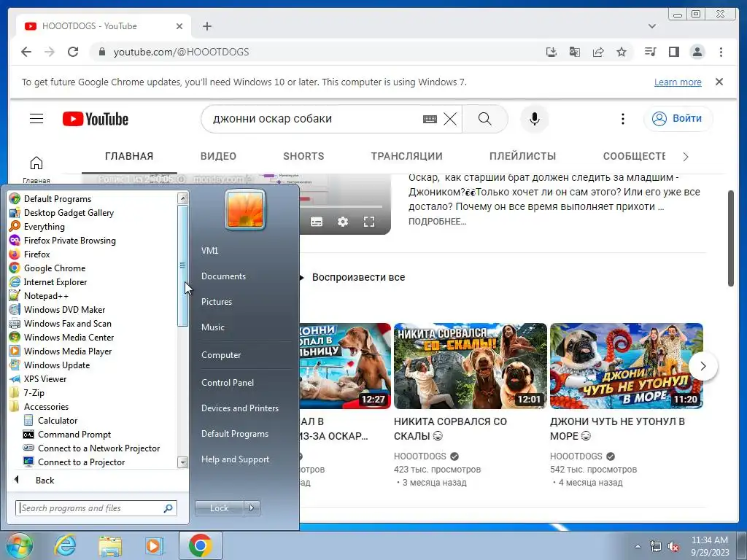Enter fullscreen on the video player
Screen dimensions: 747x560
tap(368, 222)
